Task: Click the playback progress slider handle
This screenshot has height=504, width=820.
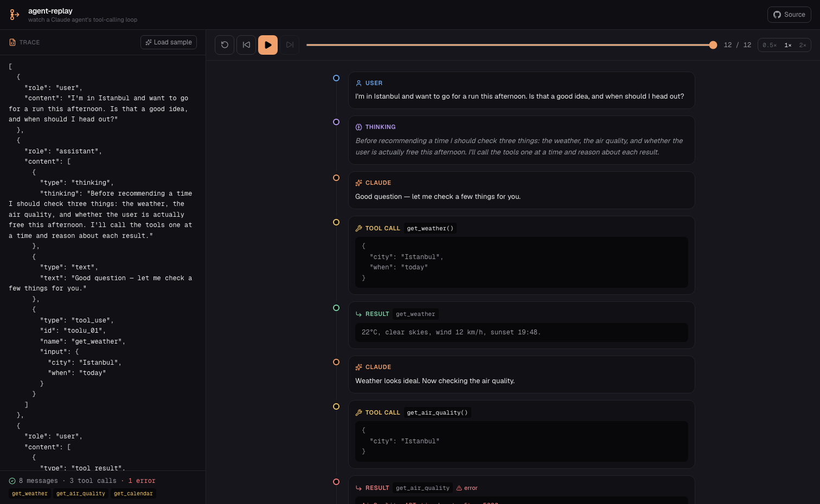Action: pos(713,45)
